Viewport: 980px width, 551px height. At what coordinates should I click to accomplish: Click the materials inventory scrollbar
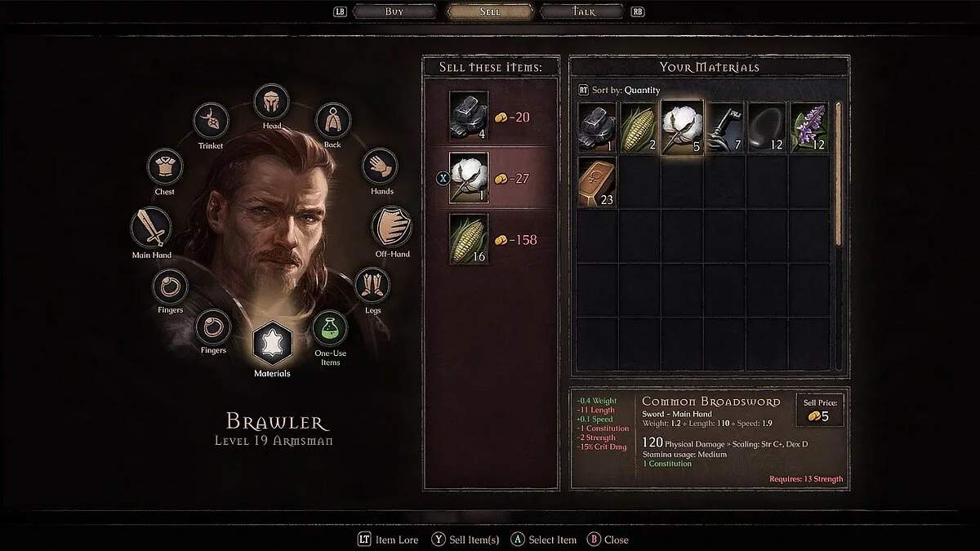(839, 173)
